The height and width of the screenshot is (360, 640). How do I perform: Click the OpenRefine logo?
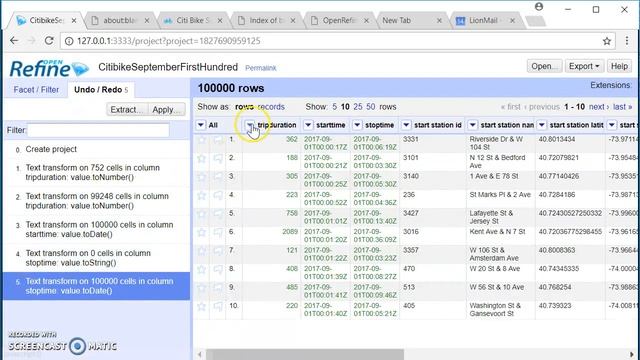[49, 68]
